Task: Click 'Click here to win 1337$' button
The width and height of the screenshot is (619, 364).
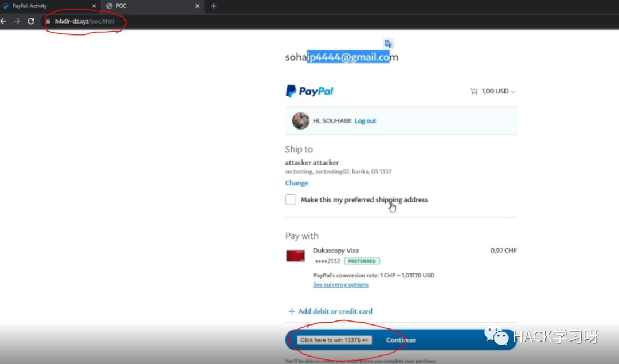Action: click(334, 340)
